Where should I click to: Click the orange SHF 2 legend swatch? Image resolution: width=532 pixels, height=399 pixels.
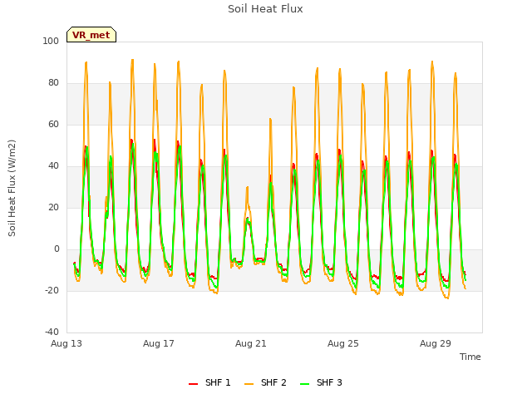(249, 384)
